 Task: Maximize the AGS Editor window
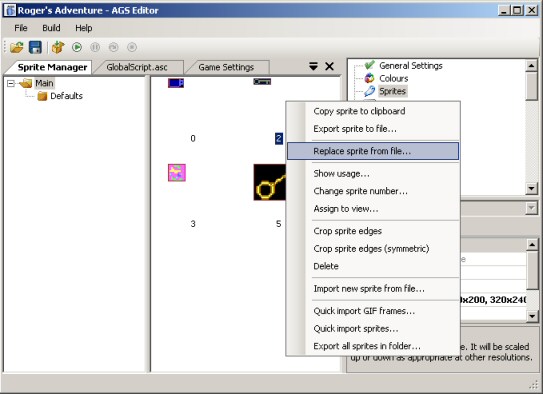point(517,10)
